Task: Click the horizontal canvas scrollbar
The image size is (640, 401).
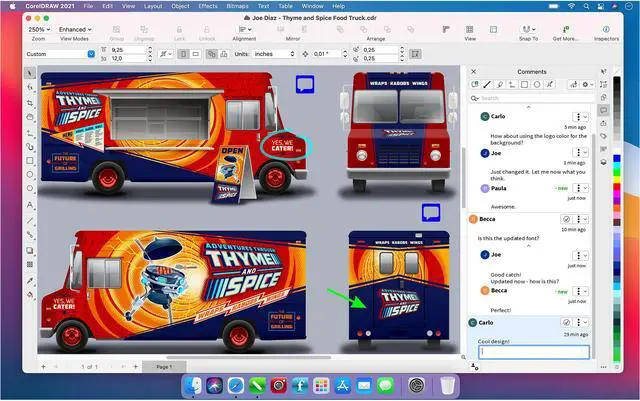Action: 249,357
